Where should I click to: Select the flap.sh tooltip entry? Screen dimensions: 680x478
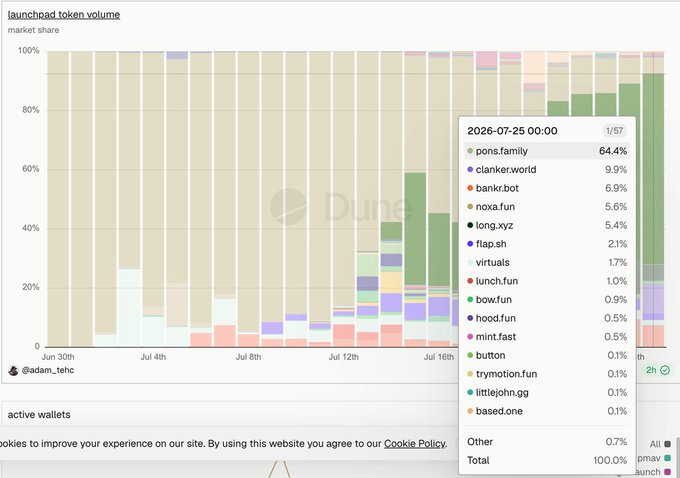pyautogui.click(x=547, y=244)
